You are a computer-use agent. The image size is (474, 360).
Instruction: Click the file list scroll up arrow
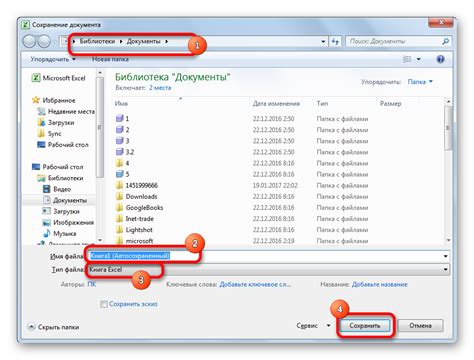[448, 101]
